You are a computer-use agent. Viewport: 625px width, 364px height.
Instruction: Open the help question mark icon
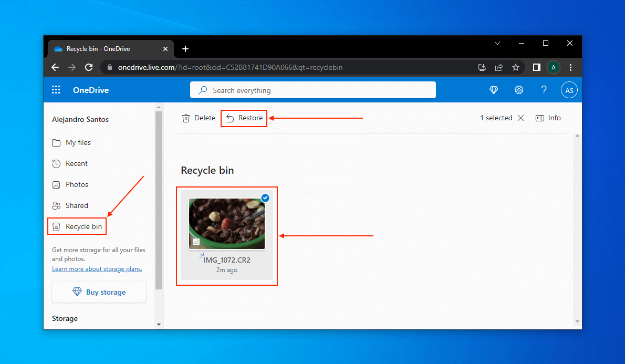point(544,90)
